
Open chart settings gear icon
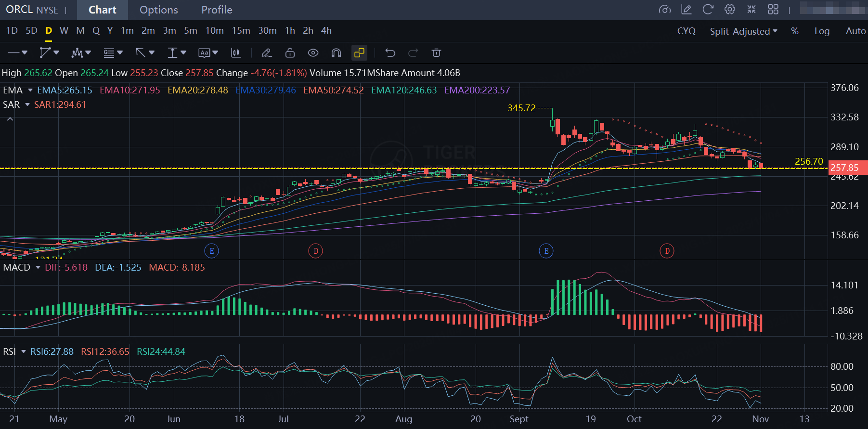pos(730,10)
